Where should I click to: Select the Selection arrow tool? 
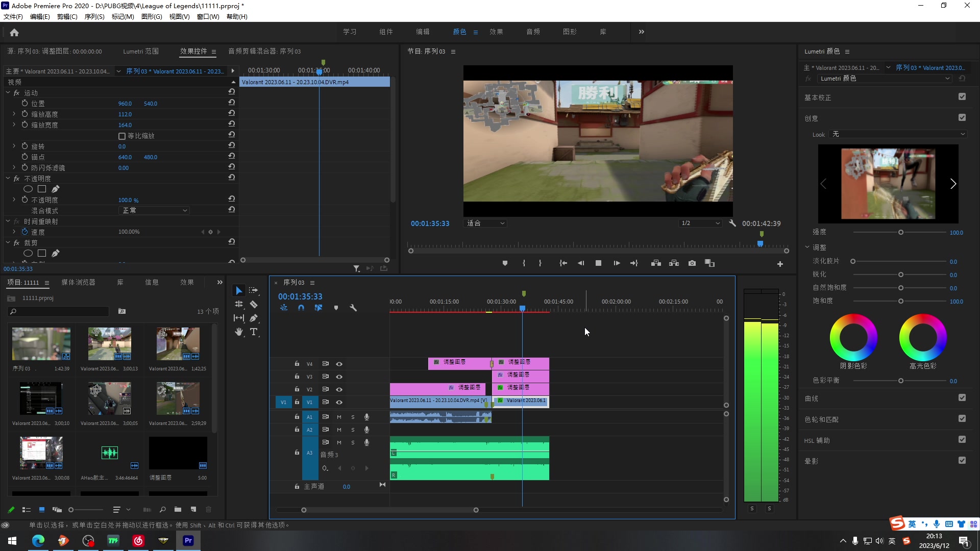pos(238,290)
